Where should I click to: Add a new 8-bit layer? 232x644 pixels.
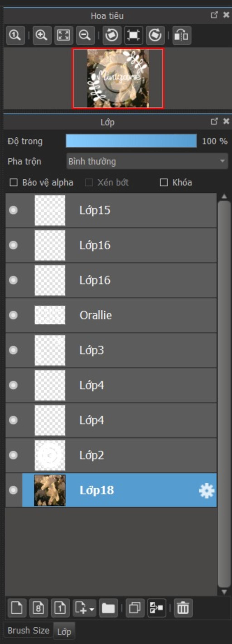coord(39,607)
